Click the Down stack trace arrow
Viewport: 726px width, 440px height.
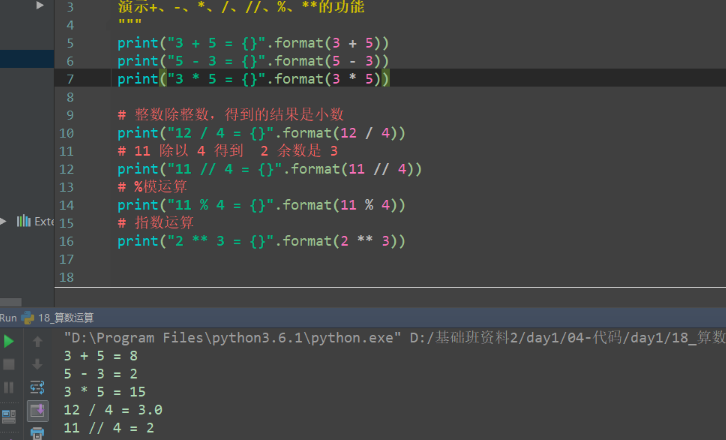[x=38, y=364]
